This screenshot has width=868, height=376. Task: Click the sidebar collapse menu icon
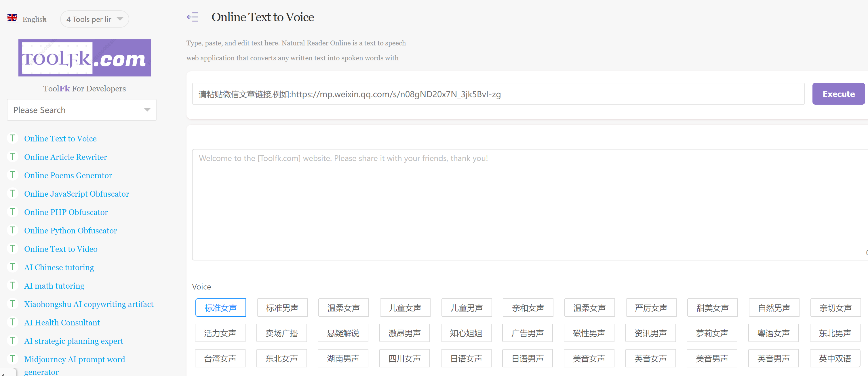193,17
